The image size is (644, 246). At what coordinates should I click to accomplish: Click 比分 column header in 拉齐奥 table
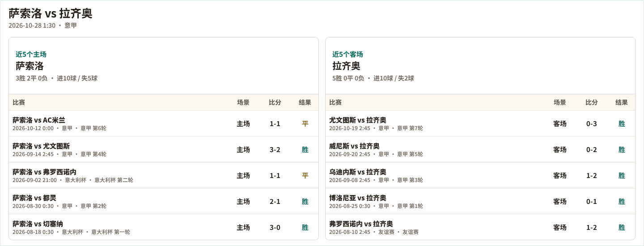tap(592, 102)
